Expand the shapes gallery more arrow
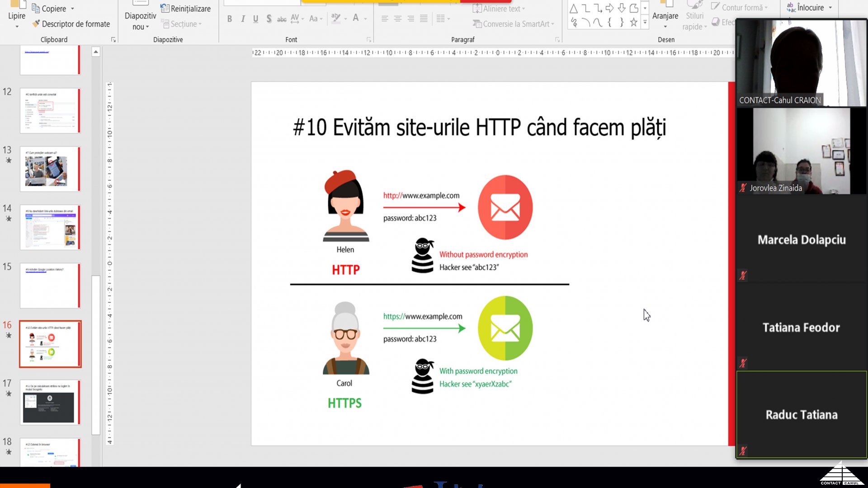Viewport: 868px width, 488px height. 645,22
